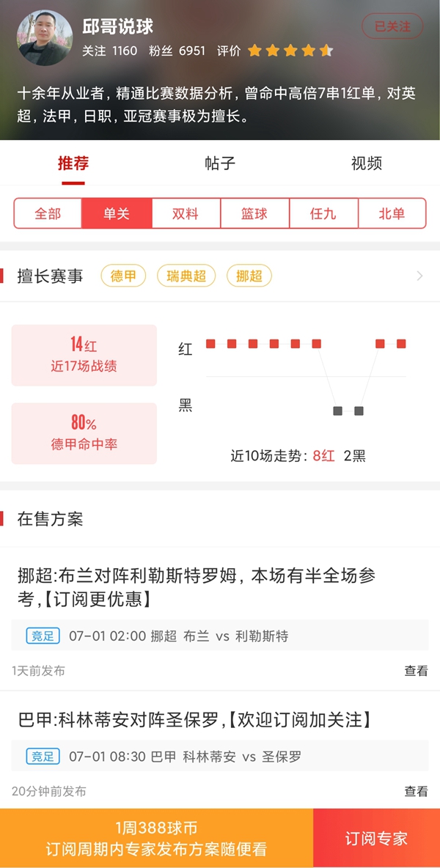Toggle the 已关注 follow button

click(392, 26)
